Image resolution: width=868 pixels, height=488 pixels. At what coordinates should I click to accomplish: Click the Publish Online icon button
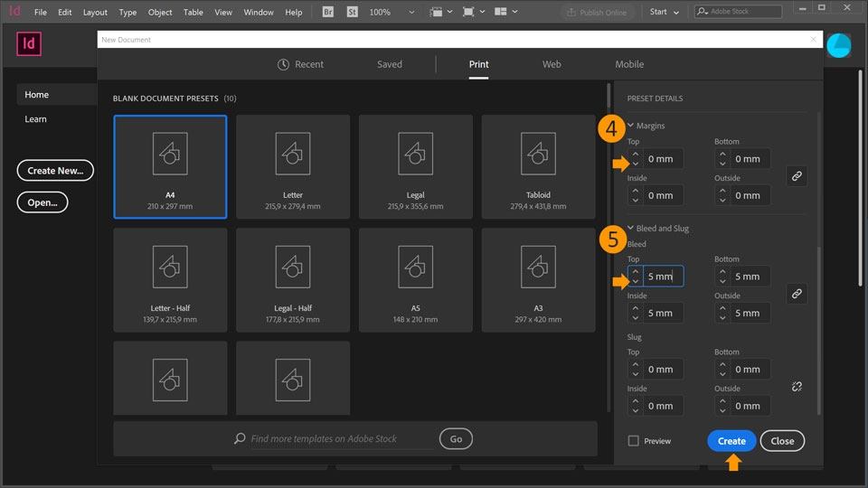pyautogui.click(x=597, y=12)
